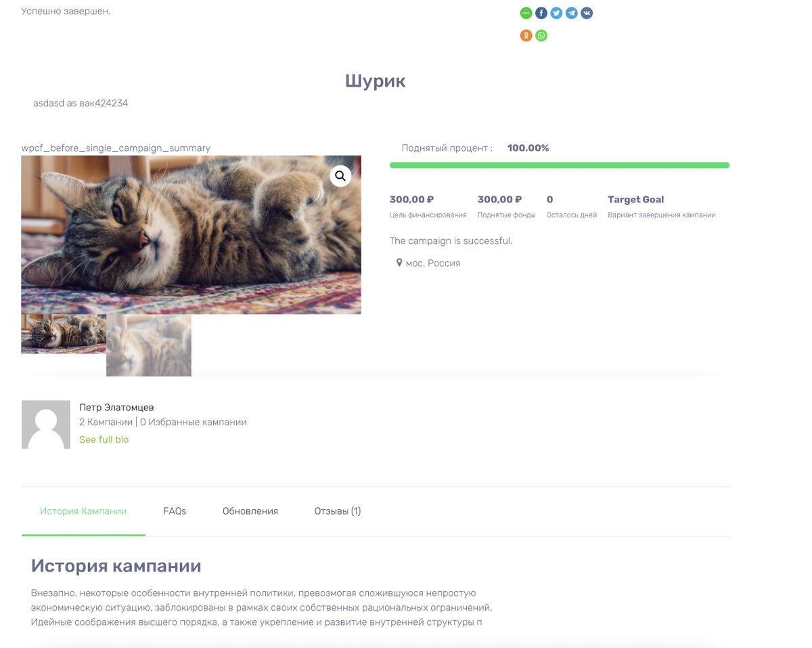The height and width of the screenshot is (648, 812).
Task: Click 'The campaign is successful.' text
Action: (x=451, y=241)
